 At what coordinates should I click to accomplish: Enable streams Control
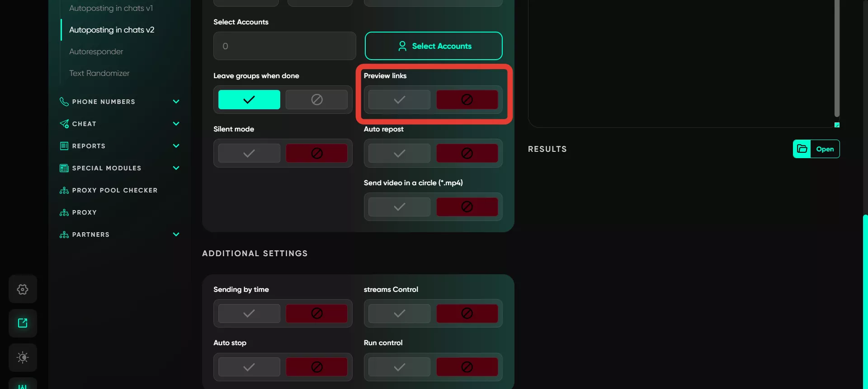coord(399,314)
